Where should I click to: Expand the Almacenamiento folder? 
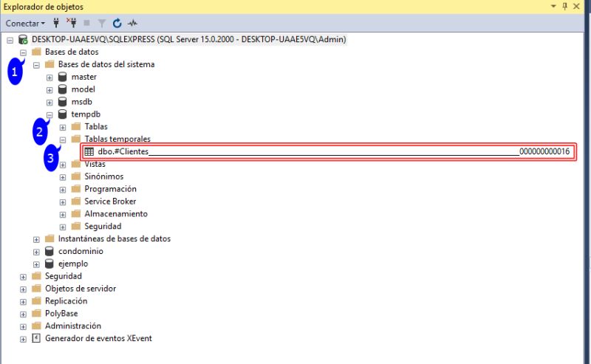tap(63, 214)
